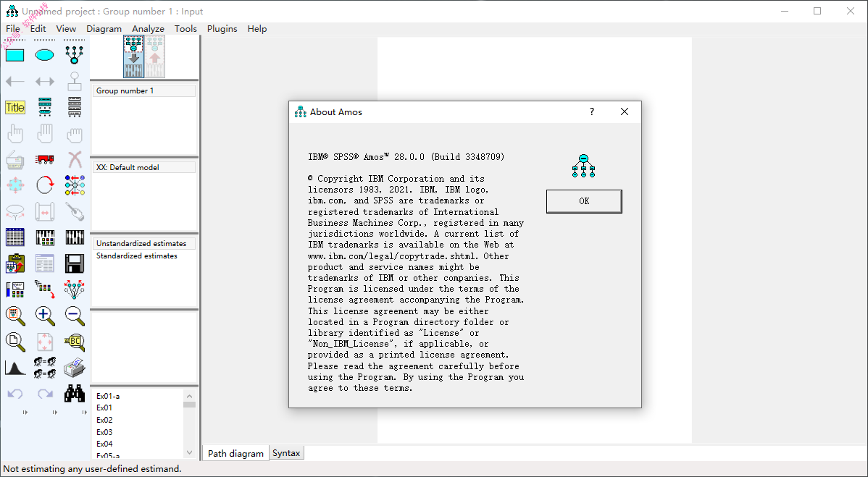
Task: Open the Help menu
Action: 257,29
